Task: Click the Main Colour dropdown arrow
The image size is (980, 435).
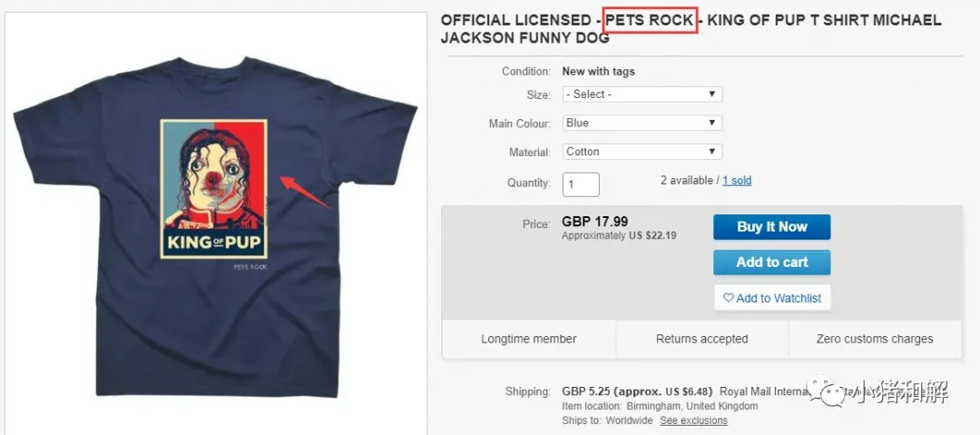Action: (712, 124)
